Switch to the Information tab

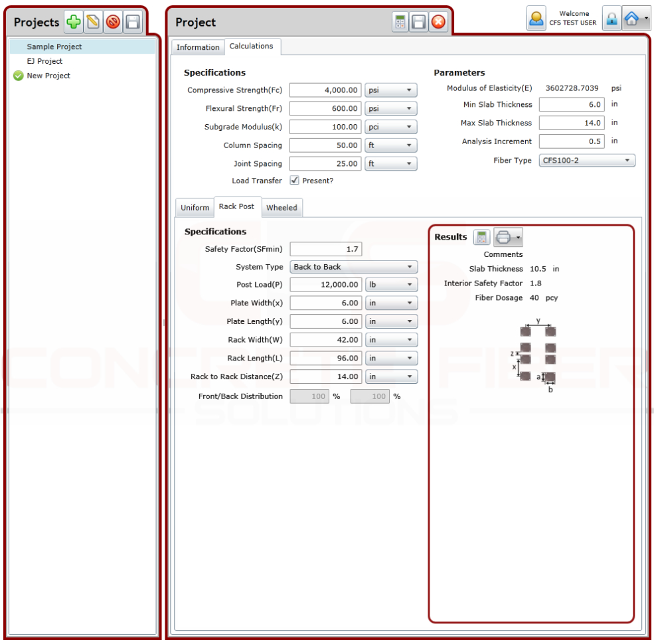197,47
